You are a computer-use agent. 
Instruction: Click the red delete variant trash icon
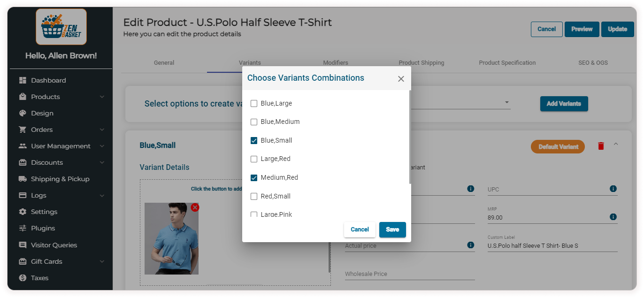(601, 146)
